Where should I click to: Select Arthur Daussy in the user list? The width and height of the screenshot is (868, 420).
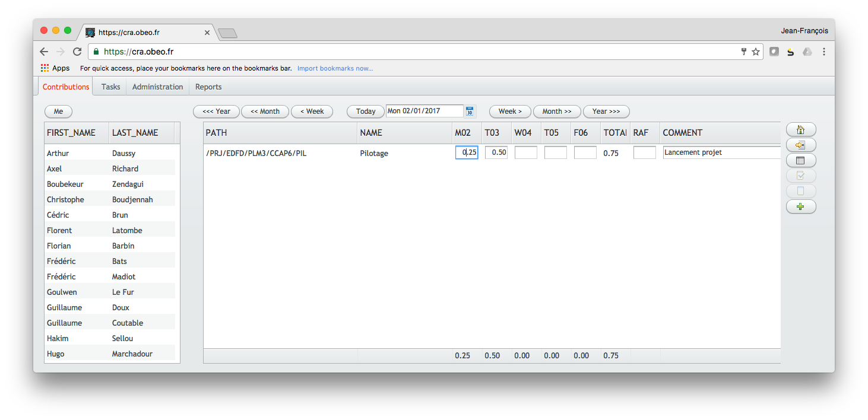pos(110,153)
